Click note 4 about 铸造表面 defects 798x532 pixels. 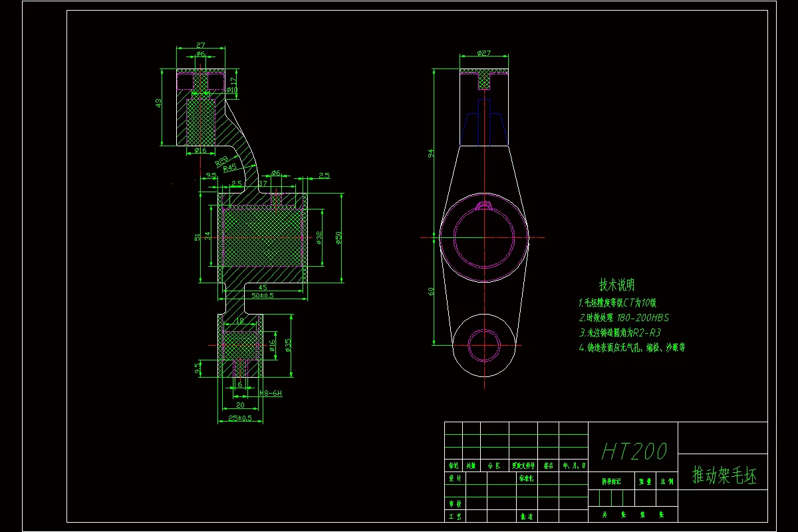[x=632, y=347]
